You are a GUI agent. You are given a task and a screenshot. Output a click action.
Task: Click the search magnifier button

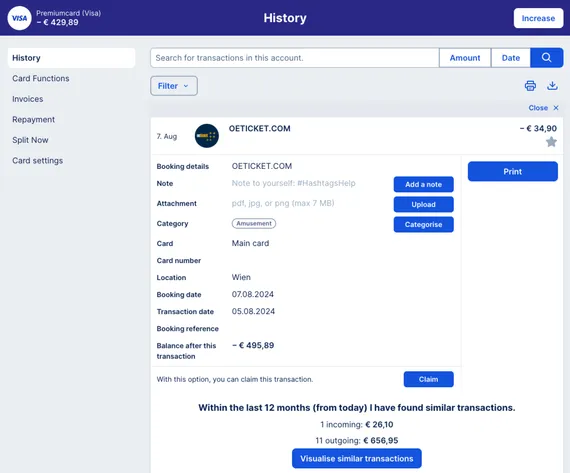point(546,57)
